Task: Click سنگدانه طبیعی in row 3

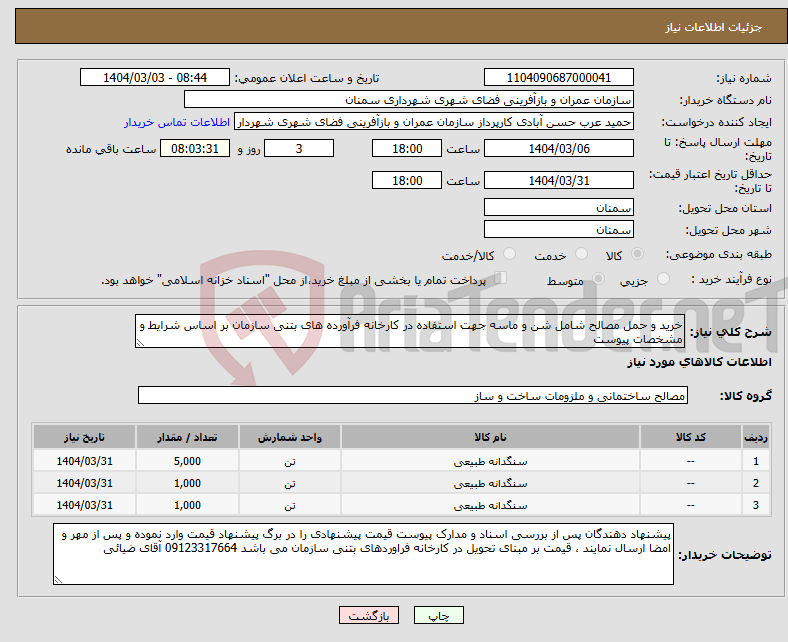Action: (490, 505)
